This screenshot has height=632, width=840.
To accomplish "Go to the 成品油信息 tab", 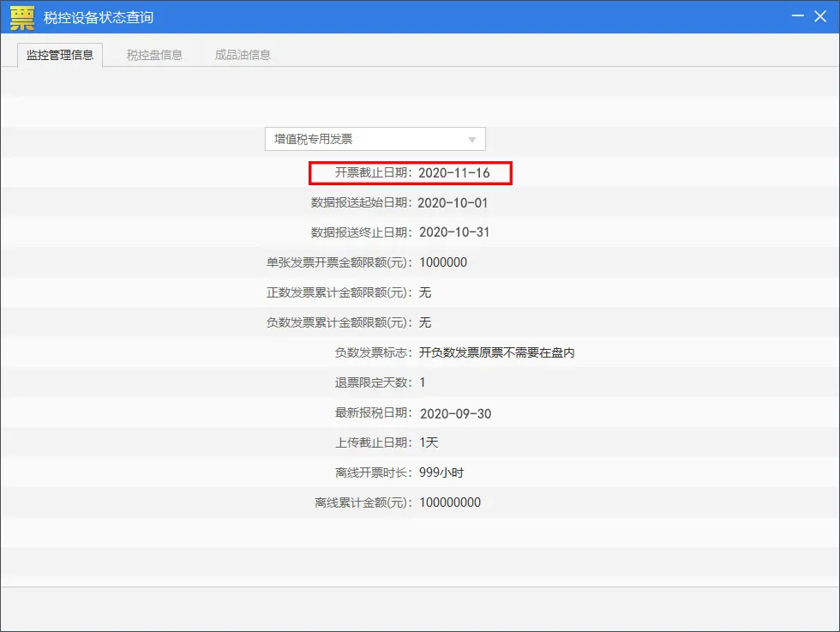I will click(243, 55).
